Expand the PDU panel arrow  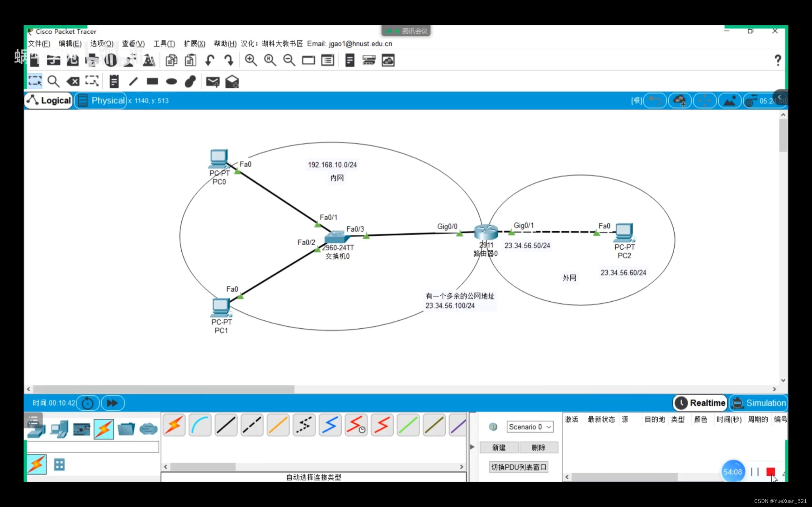pos(472,447)
